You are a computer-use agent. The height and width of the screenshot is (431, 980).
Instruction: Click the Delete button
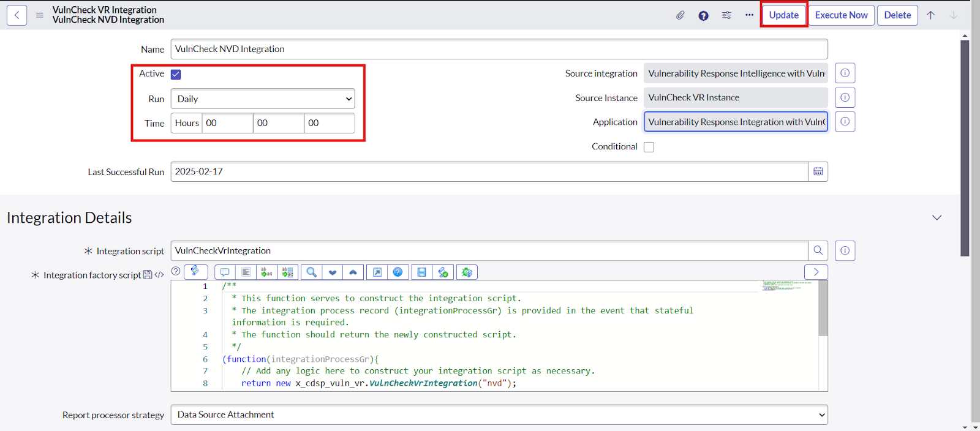coord(897,15)
